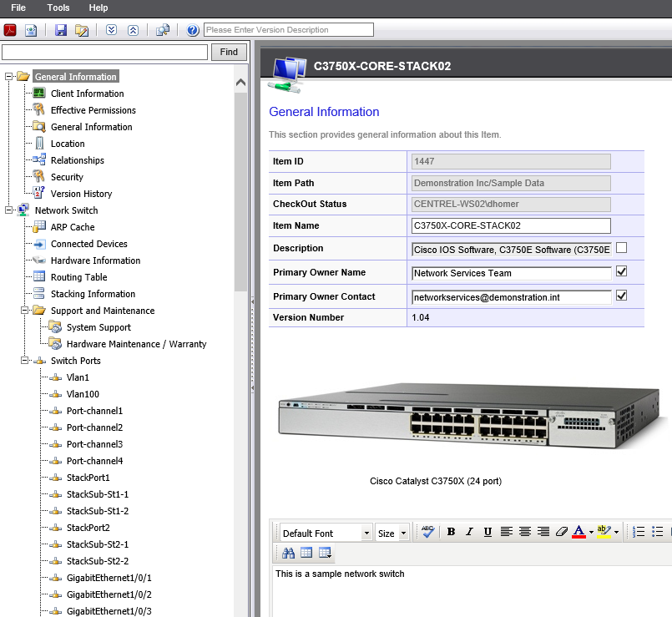Collapse all tree nodes with double-up chevron icon

[134, 30]
